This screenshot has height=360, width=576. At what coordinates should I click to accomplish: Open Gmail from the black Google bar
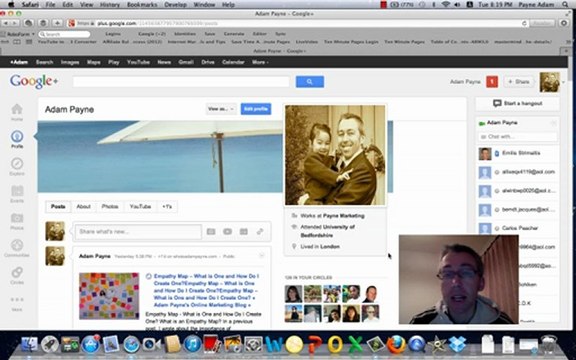pyautogui.click(x=186, y=62)
